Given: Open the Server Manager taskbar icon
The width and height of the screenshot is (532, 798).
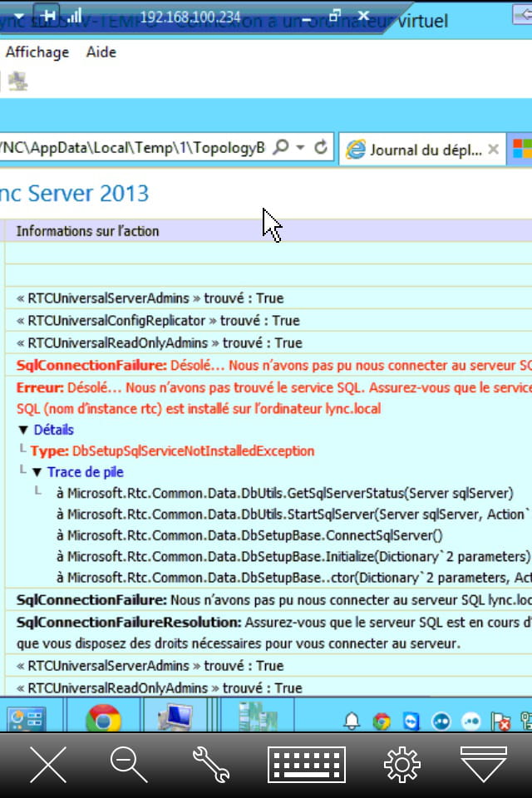Looking at the screenshot, I should pos(27,718).
